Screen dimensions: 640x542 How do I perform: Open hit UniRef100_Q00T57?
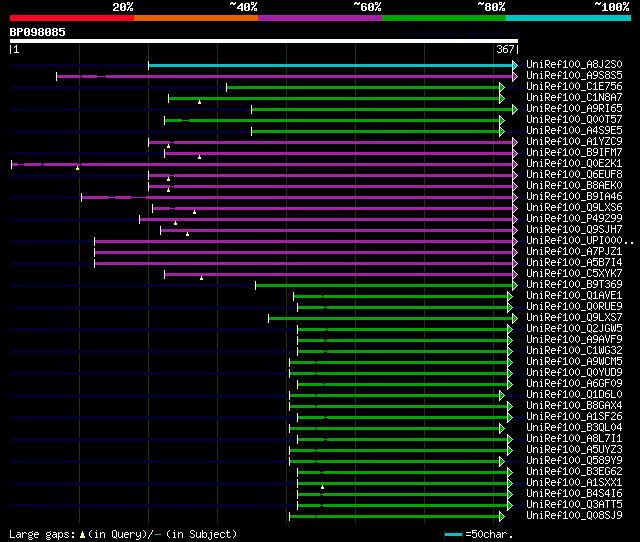pyautogui.click(x=574, y=120)
